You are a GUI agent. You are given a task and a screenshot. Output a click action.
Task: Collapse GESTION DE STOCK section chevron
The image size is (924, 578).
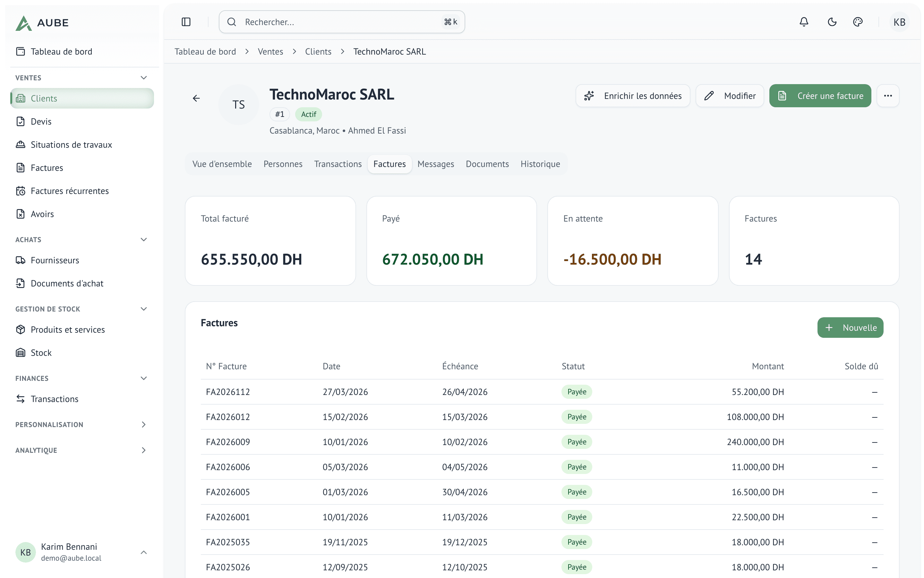143,309
